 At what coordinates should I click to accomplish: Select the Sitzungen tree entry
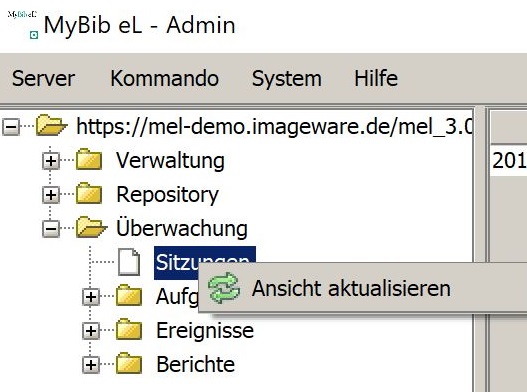pos(205,263)
